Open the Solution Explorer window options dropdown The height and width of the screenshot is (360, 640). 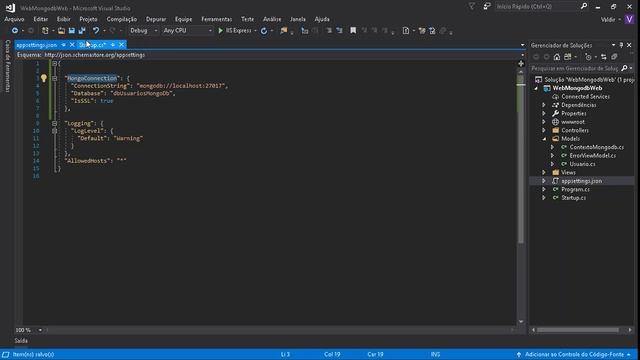tap(613, 45)
